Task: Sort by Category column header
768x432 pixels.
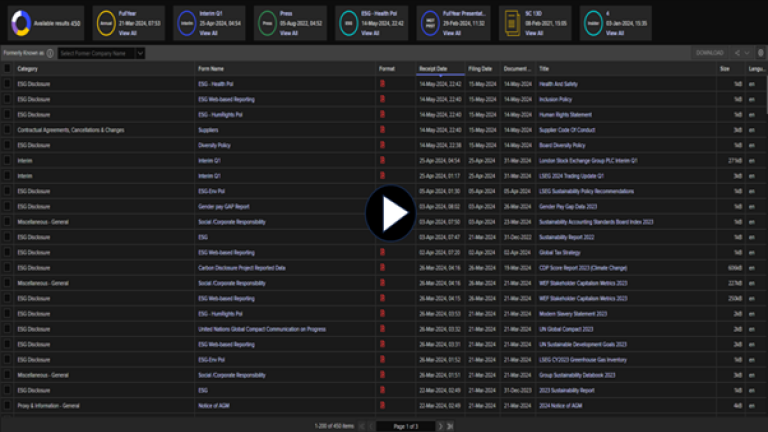Action: 28,69
